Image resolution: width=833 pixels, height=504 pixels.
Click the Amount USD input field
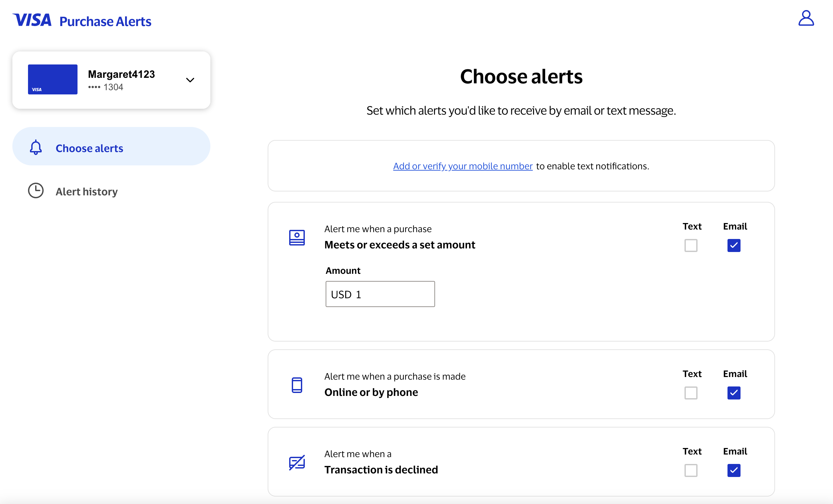(x=380, y=294)
